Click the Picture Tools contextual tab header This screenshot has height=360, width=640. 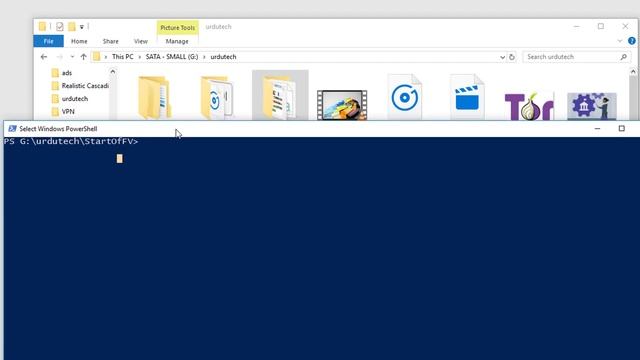[x=178, y=27]
